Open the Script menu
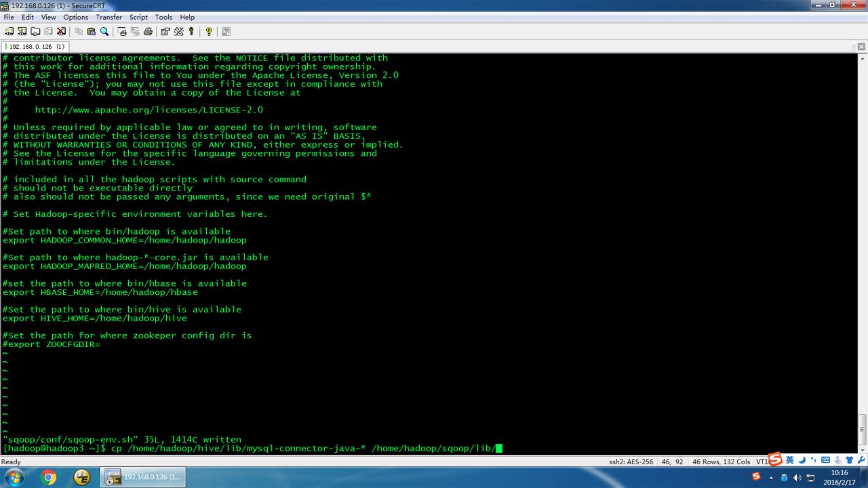 (x=138, y=17)
